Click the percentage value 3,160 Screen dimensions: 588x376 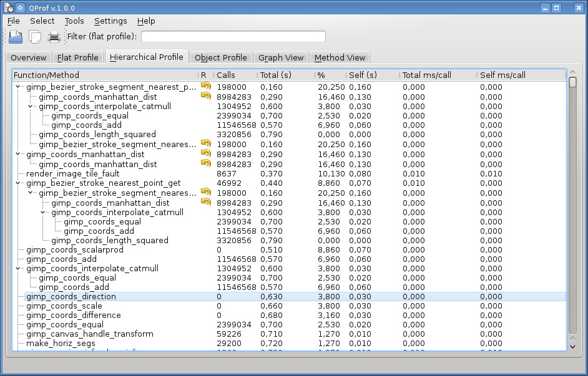[x=329, y=316]
